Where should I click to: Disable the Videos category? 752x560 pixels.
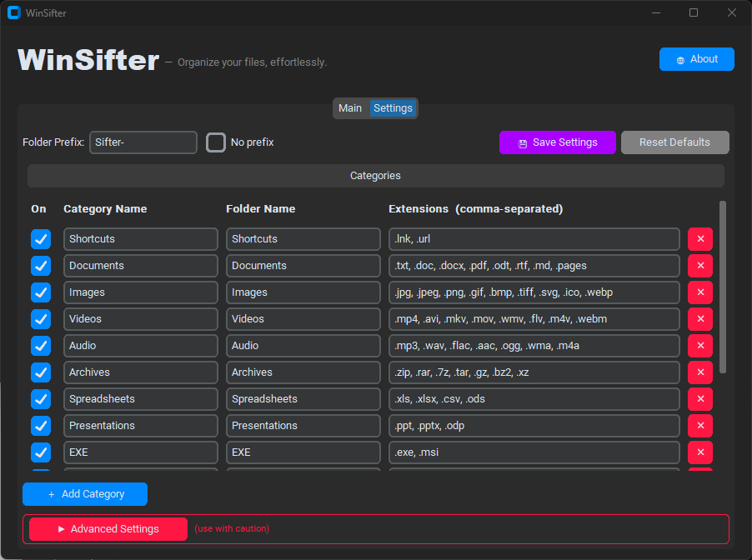click(41, 319)
